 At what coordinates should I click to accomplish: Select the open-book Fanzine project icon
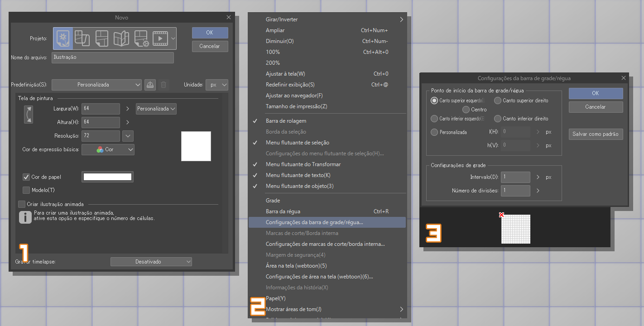121,38
